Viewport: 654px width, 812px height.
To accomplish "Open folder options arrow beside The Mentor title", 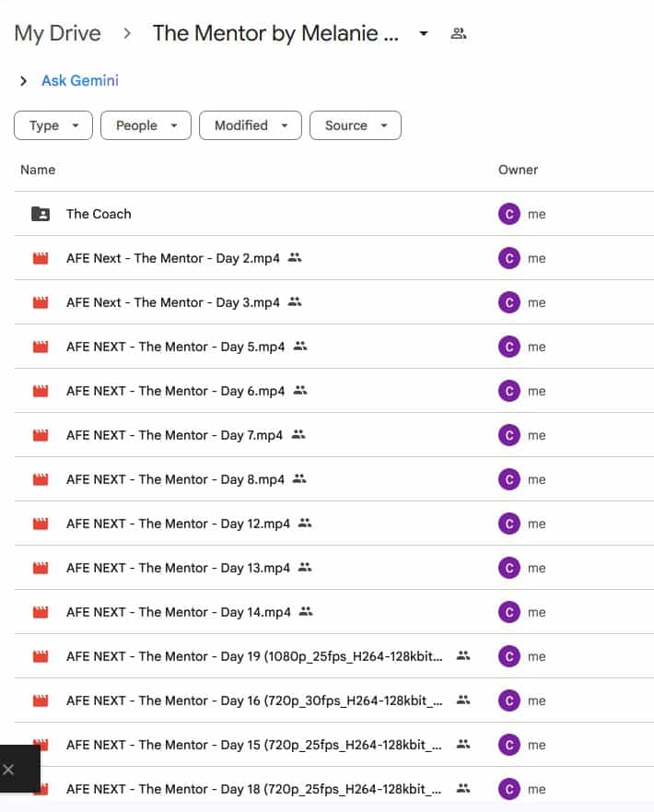I will tap(423, 34).
